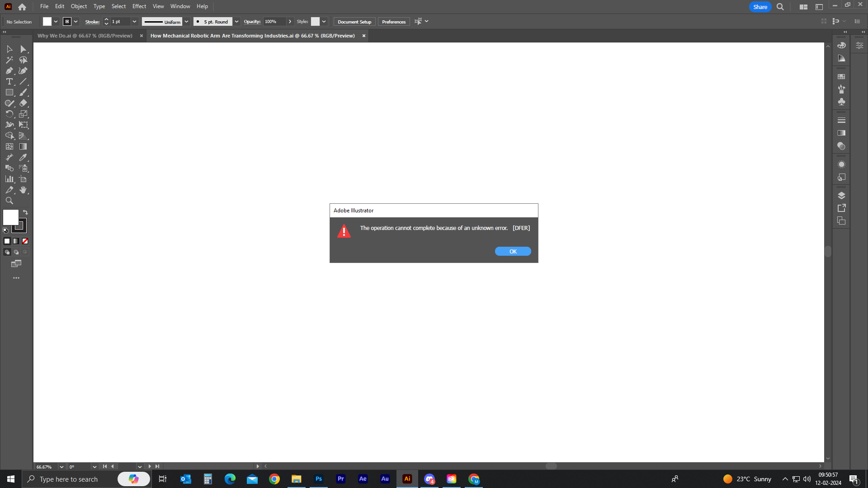Open the Layers panel on the right
Viewport: 868px width, 488px height.
[x=842, y=195]
